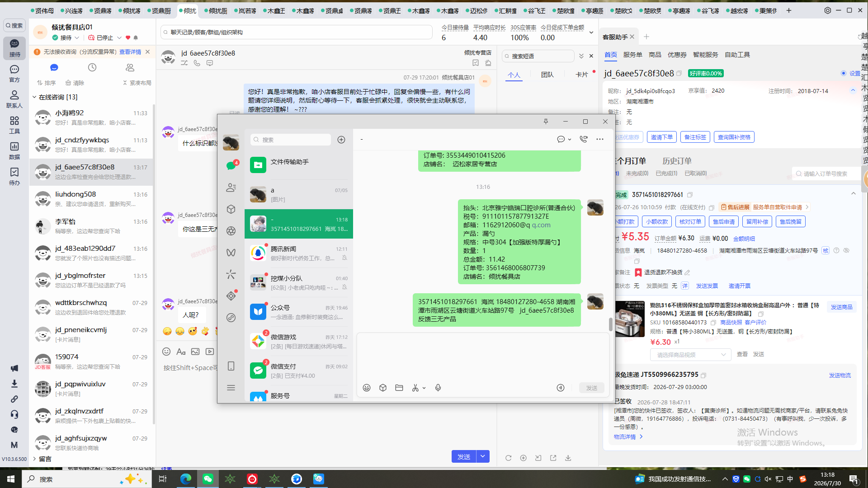Open the 物流详情 link

tap(628, 437)
